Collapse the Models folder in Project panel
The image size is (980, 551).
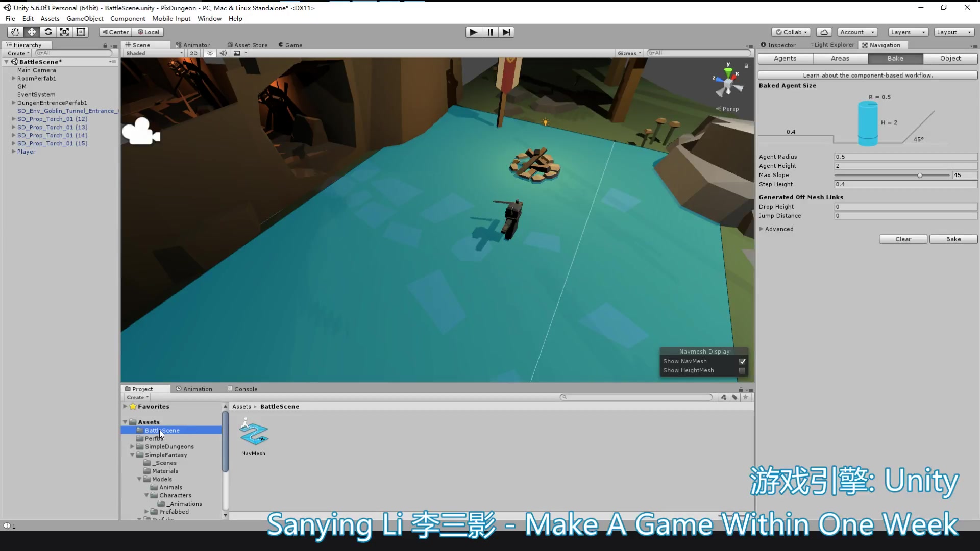click(139, 479)
